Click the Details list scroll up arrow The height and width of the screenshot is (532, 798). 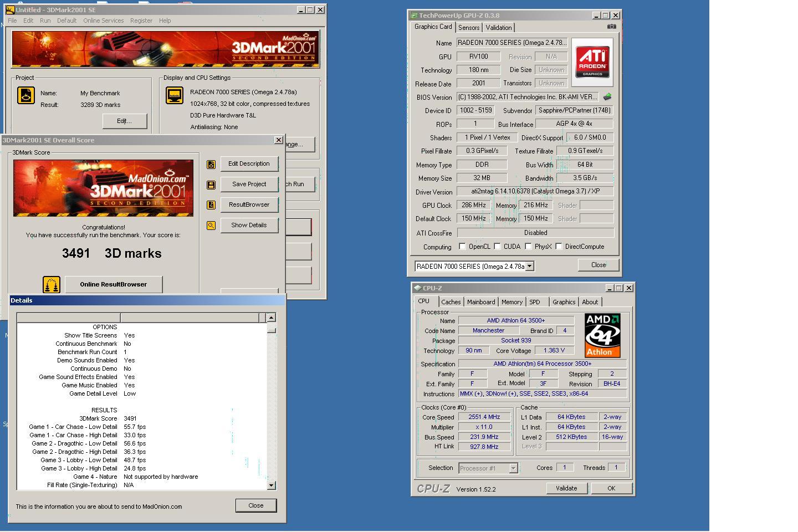click(x=272, y=318)
